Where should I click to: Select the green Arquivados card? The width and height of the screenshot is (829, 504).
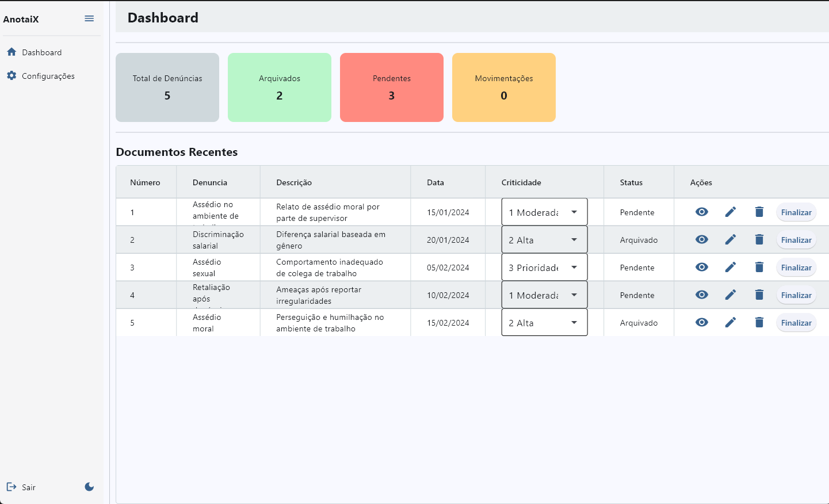(280, 87)
